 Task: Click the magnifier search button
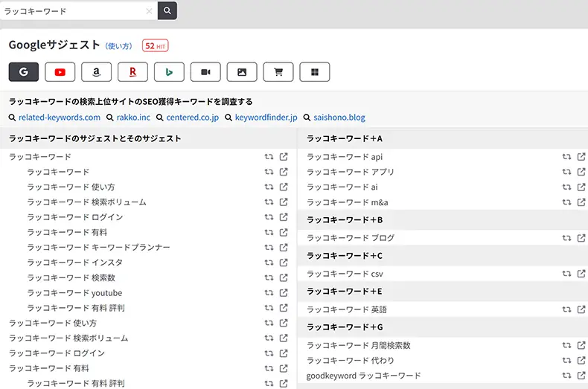(167, 10)
